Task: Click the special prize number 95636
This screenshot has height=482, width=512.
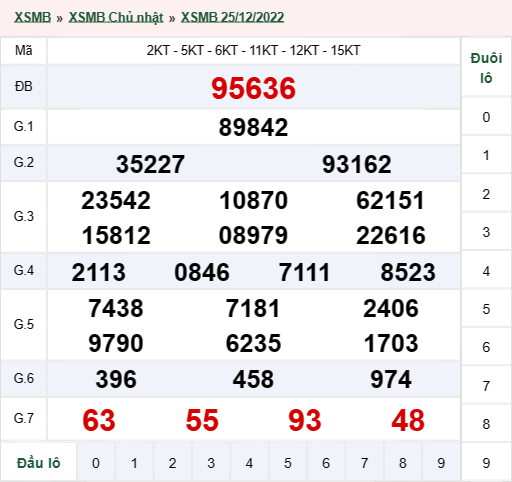Action: coord(253,88)
